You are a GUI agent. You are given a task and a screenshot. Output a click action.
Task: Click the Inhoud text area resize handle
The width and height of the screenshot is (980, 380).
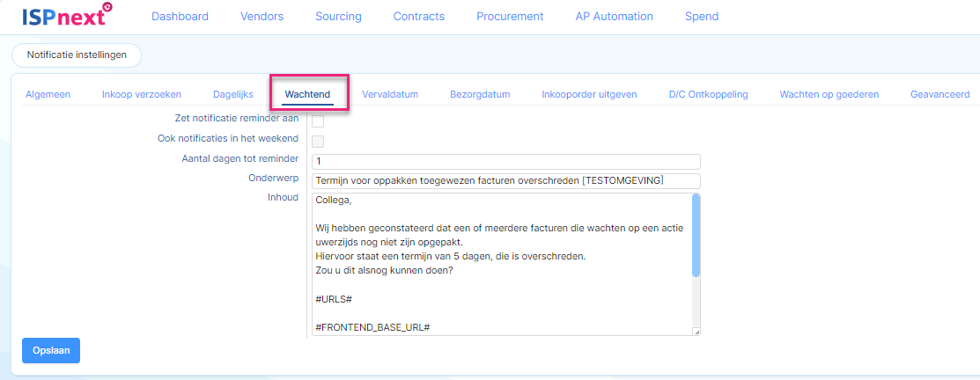click(x=696, y=332)
